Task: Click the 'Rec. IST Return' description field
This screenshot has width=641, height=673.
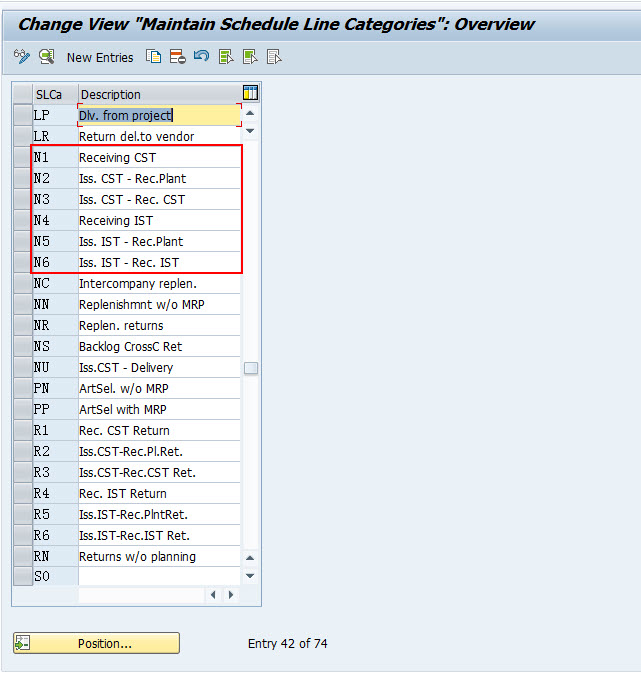Action: click(x=159, y=494)
